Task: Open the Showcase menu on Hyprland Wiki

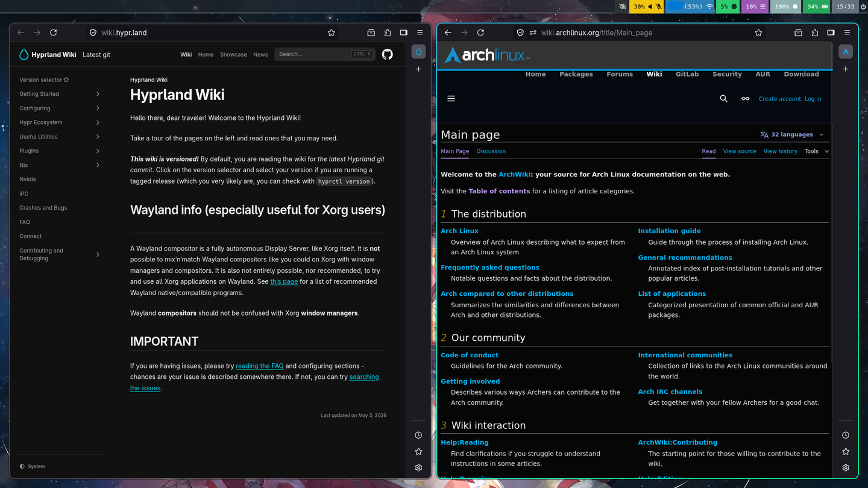Action: pos(233,54)
